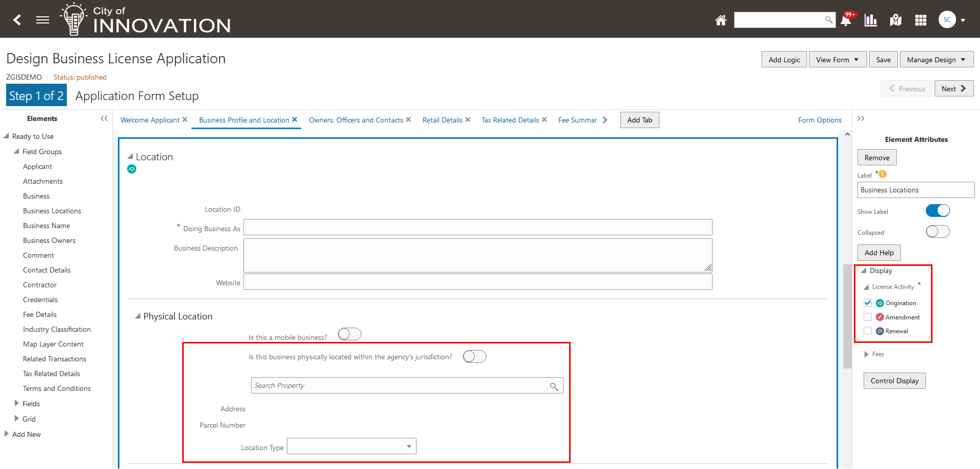Open the View Form dropdown

click(x=838, y=60)
